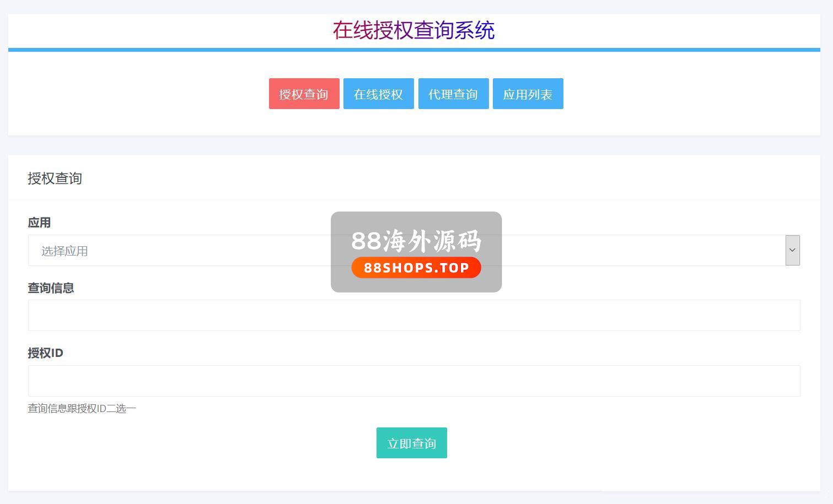The height and width of the screenshot is (504, 833).
Task: Click the 88海外源码 watermark text
Action: (416, 241)
